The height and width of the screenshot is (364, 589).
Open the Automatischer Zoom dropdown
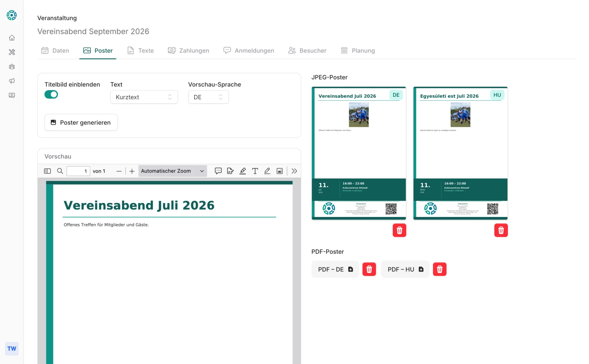[x=173, y=171]
